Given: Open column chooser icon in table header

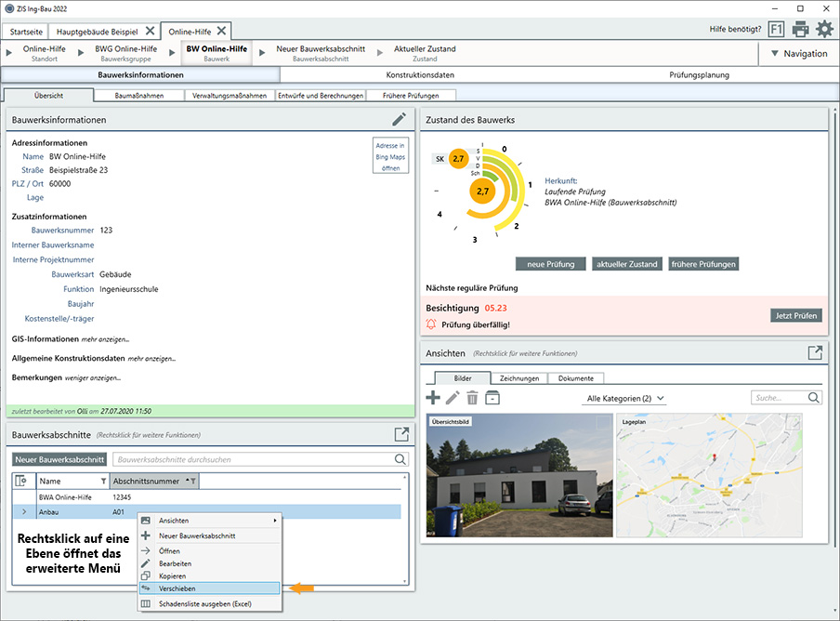Looking at the screenshot, I should point(20,481).
